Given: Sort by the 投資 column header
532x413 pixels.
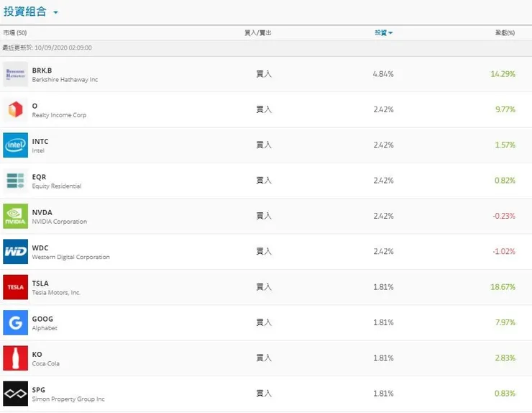Looking at the screenshot, I should click(x=383, y=33).
